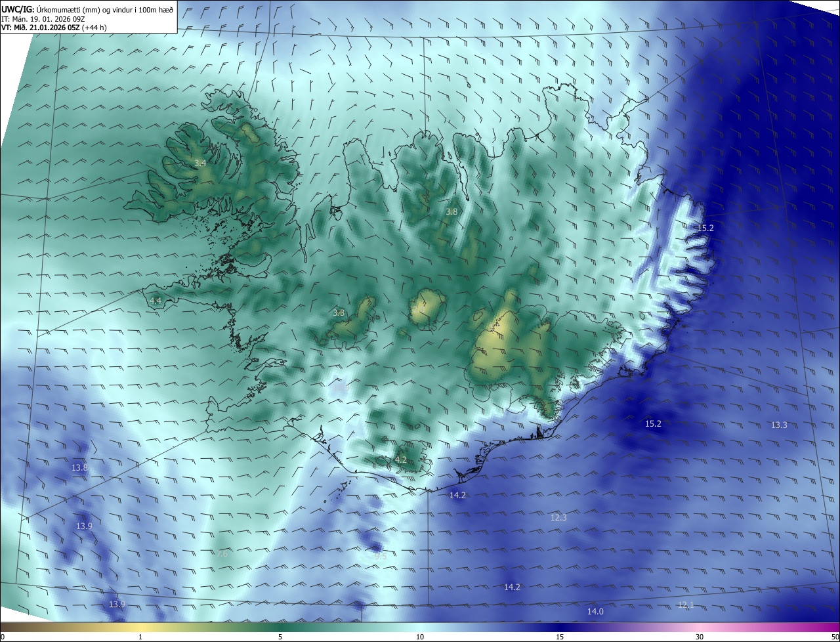Click the 10 tick label on the color scale

(x=420, y=637)
